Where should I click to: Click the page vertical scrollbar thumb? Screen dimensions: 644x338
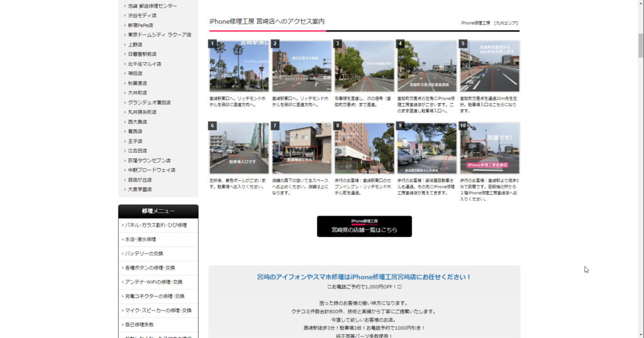point(640,45)
